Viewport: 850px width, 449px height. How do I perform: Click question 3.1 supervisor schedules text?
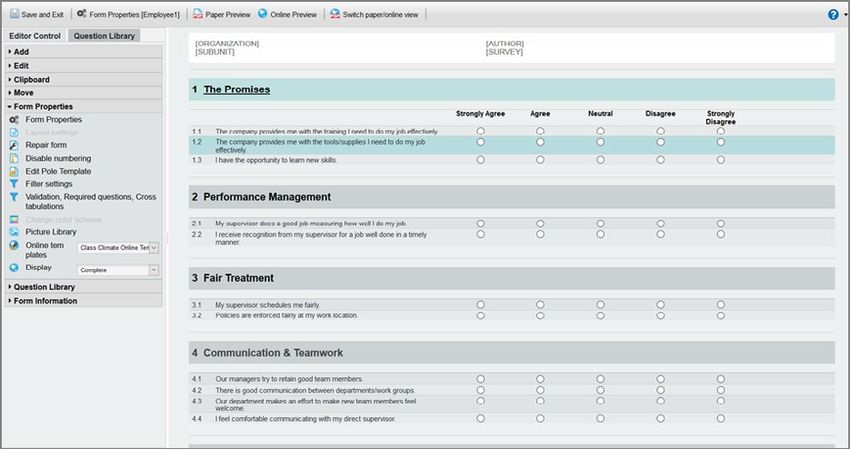click(x=267, y=305)
